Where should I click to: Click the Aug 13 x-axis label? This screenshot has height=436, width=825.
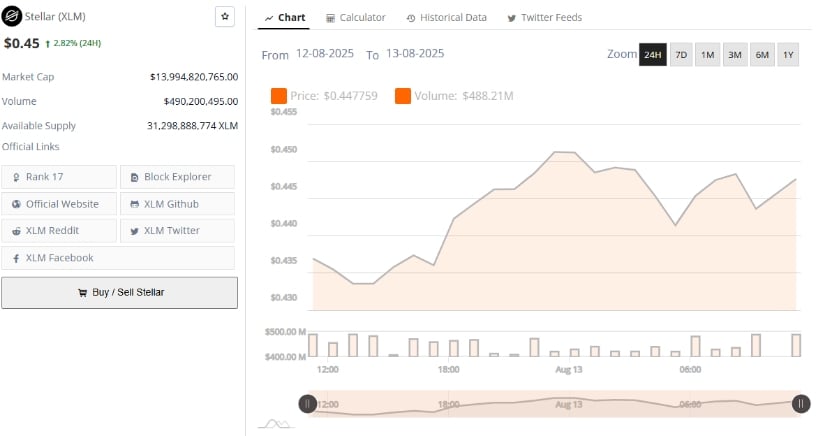(x=569, y=370)
